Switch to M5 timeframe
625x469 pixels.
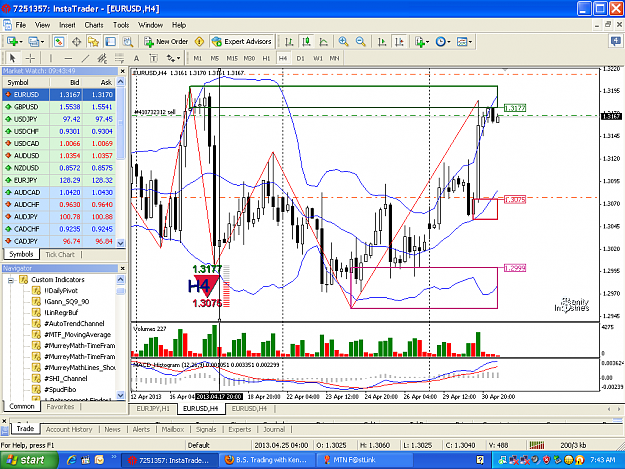(x=214, y=58)
